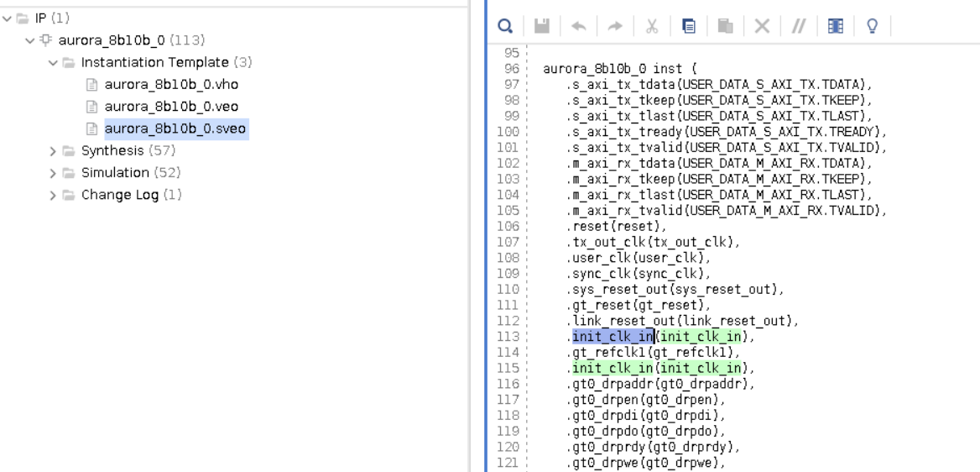The image size is (980, 472).
Task: Collapse the Instantiation Template folder
Action: [x=53, y=63]
